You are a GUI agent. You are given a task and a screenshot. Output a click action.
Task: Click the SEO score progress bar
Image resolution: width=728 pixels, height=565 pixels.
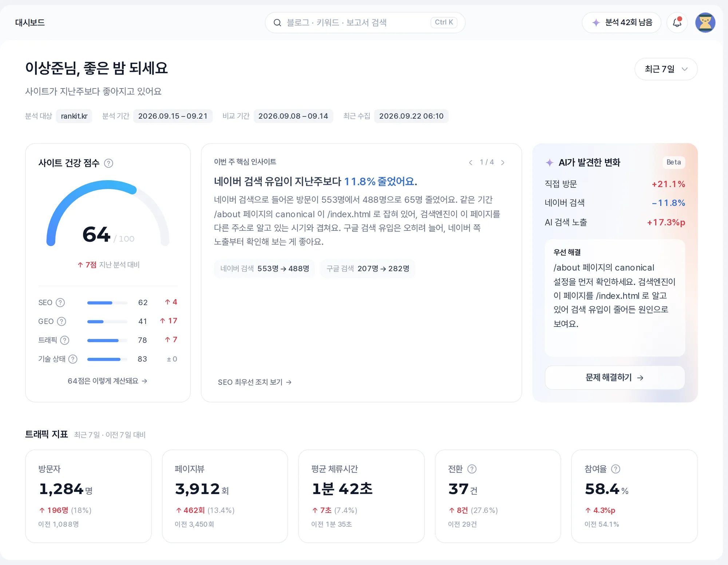(x=107, y=303)
